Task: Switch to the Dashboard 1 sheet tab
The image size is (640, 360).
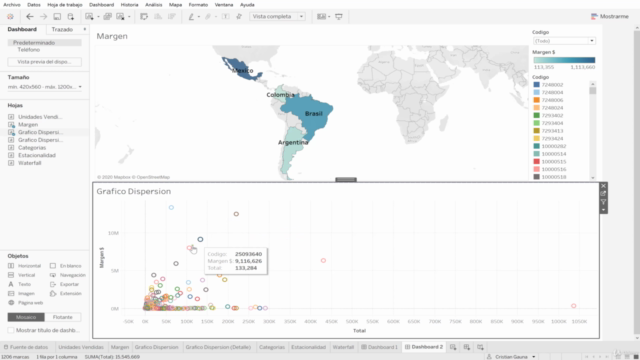Action: [x=379, y=347]
